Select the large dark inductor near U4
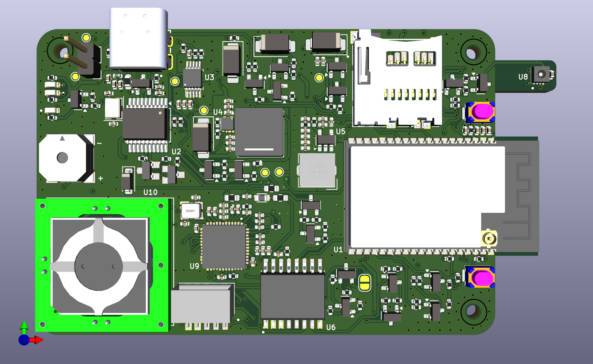 259,132
